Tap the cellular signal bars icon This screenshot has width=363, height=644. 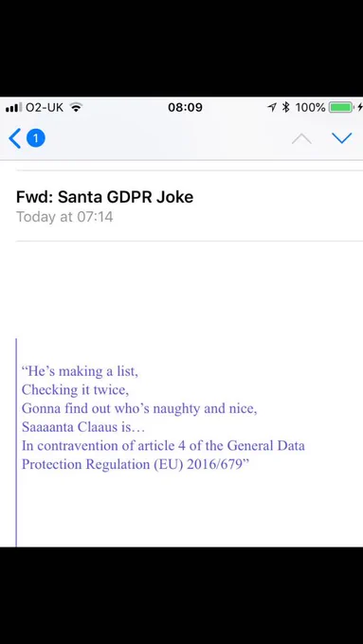point(14,108)
